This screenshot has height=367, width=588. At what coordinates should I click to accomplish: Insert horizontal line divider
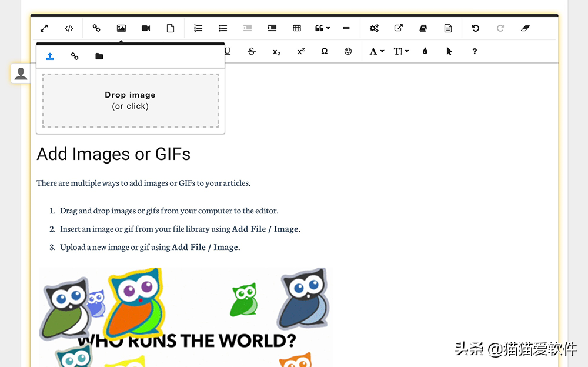(x=346, y=28)
